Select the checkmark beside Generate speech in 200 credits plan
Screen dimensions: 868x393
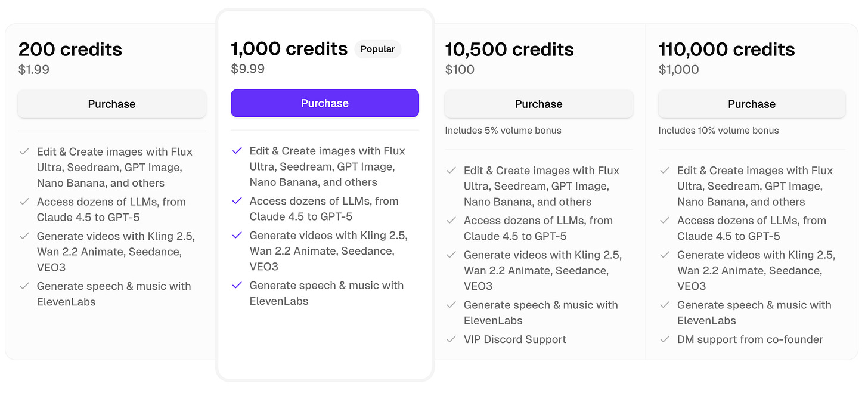click(x=24, y=286)
